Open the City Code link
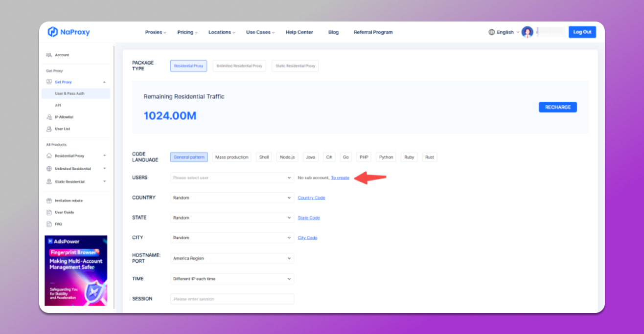Image resolution: width=644 pixels, height=334 pixels. click(x=307, y=238)
